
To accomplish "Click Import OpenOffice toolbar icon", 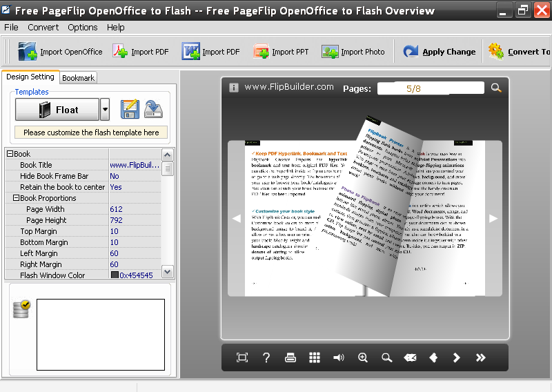I will (x=28, y=52).
